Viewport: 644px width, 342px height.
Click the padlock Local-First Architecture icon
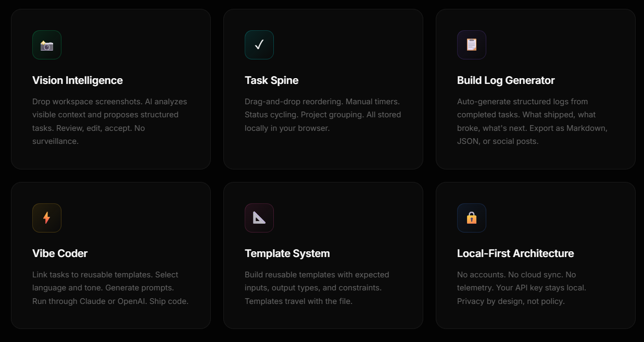tap(472, 218)
